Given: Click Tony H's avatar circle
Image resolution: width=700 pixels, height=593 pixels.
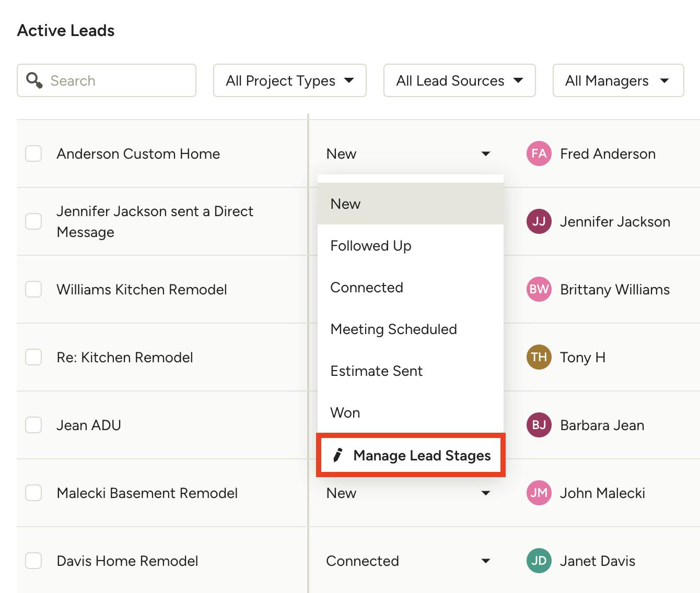Looking at the screenshot, I should pyautogui.click(x=539, y=357).
